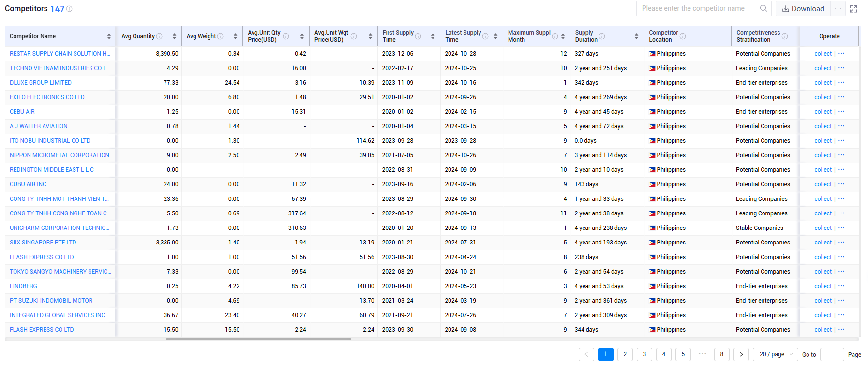
Task: Open EXITO ELECTRONICS CO LTD link
Action: (x=47, y=97)
